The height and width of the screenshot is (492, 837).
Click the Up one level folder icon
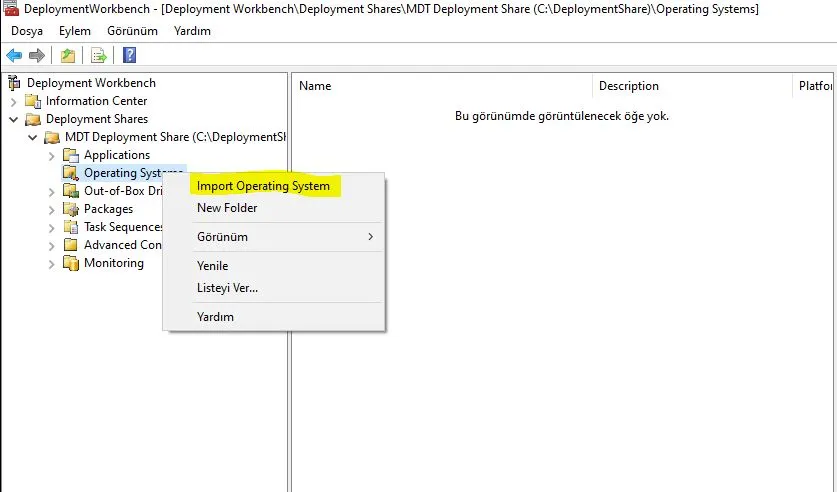point(67,55)
